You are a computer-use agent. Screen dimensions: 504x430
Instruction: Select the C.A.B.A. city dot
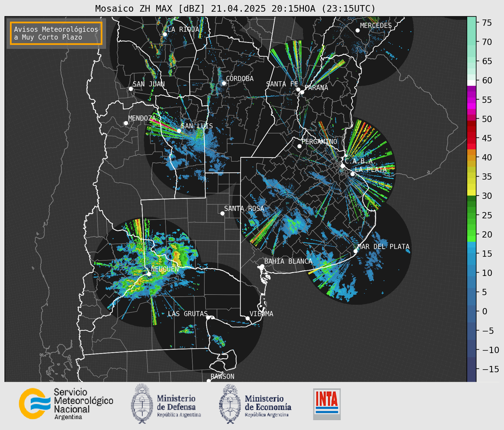343,166
